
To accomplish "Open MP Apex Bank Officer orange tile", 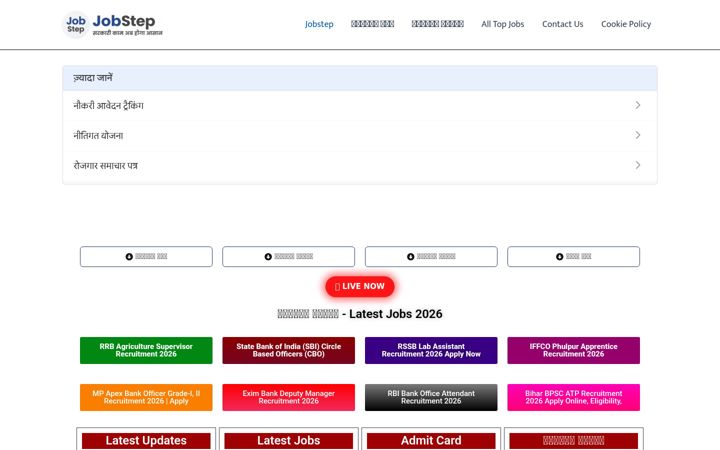I will [146, 397].
